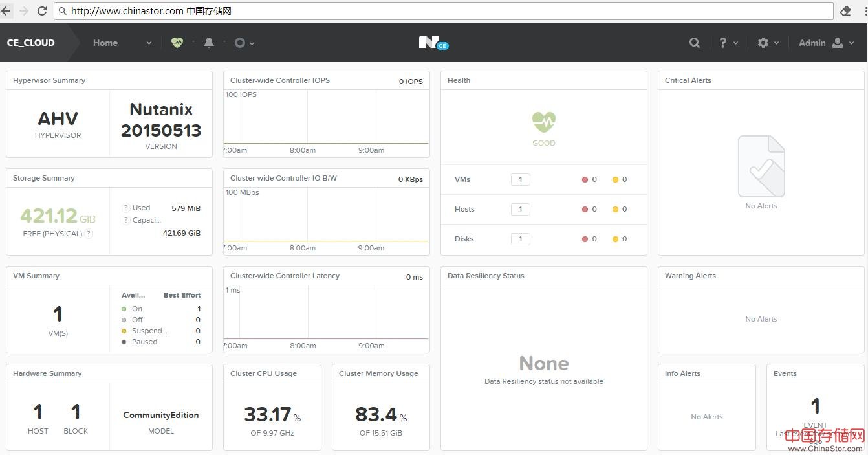Expand the chevron beside the gear
Image resolution: width=868 pixels, height=455 pixels.
pyautogui.click(x=776, y=43)
